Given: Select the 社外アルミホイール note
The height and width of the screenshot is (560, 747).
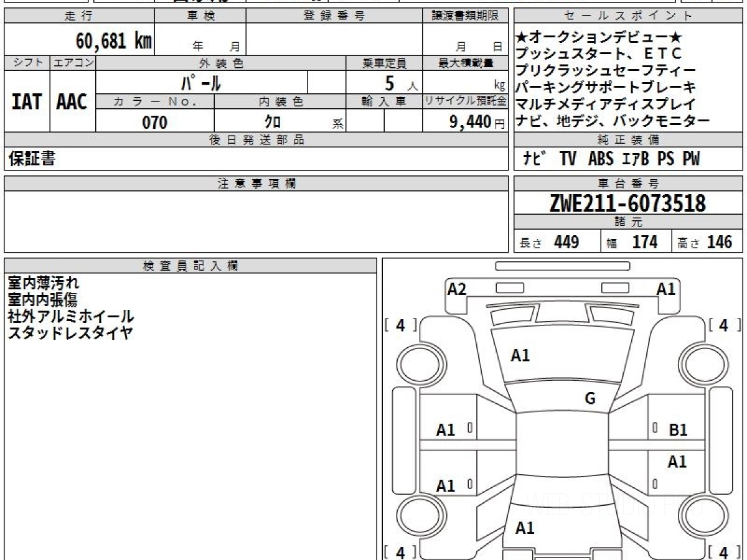Looking at the screenshot, I should [71, 316].
